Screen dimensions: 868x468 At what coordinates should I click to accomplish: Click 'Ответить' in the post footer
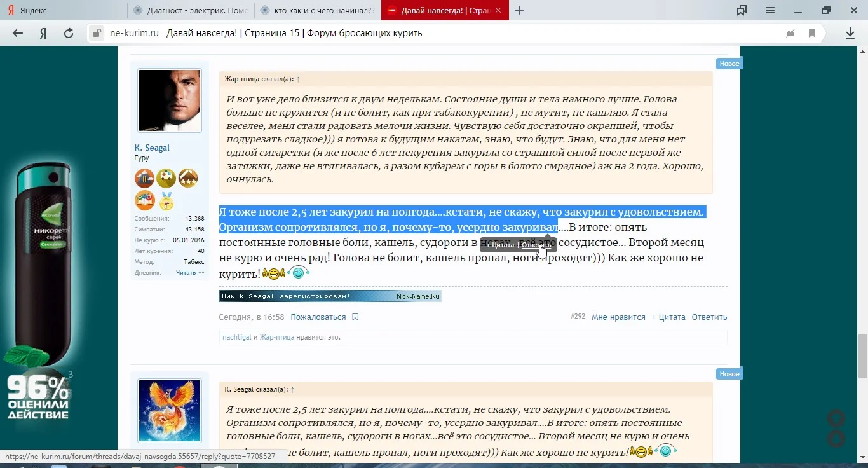710,317
